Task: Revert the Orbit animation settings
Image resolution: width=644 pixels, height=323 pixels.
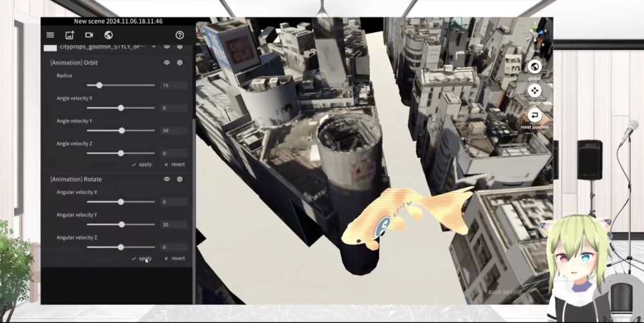Action: tap(175, 164)
